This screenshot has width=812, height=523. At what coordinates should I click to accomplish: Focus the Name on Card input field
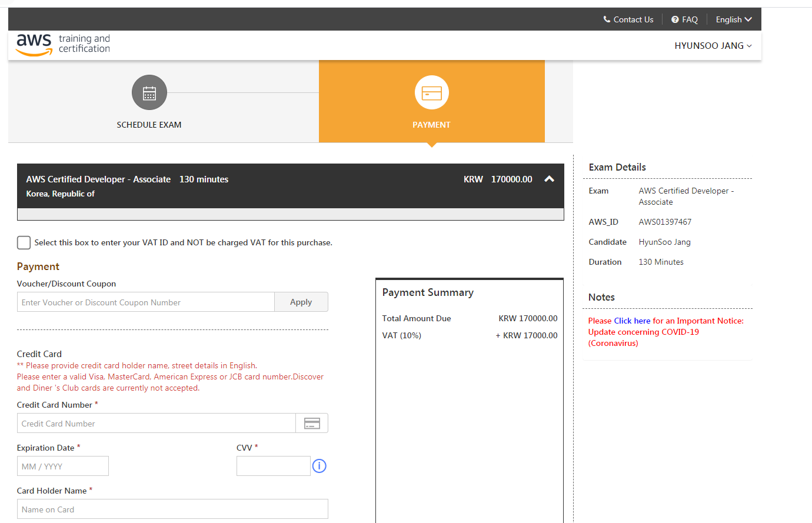[172, 509]
